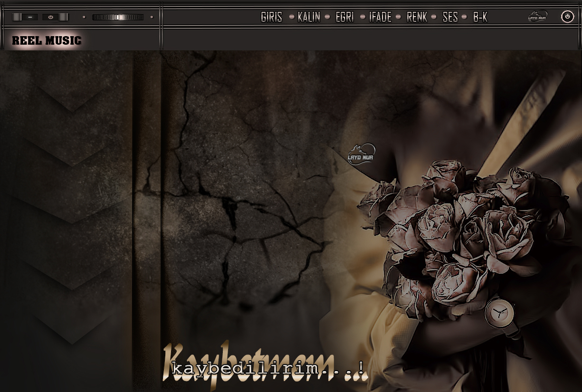The width and height of the screenshot is (582, 392).
Task: Click the REEL MUSIC label
Action: click(47, 41)
